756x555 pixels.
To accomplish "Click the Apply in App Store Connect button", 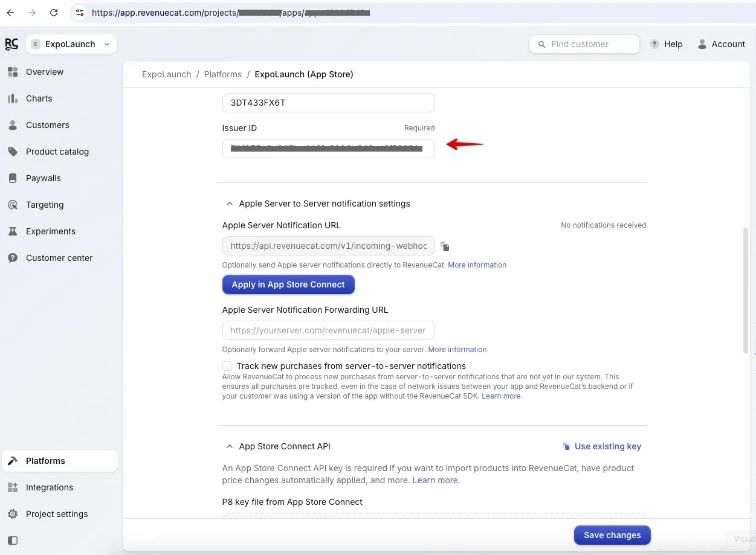I will tap(288, 284).
